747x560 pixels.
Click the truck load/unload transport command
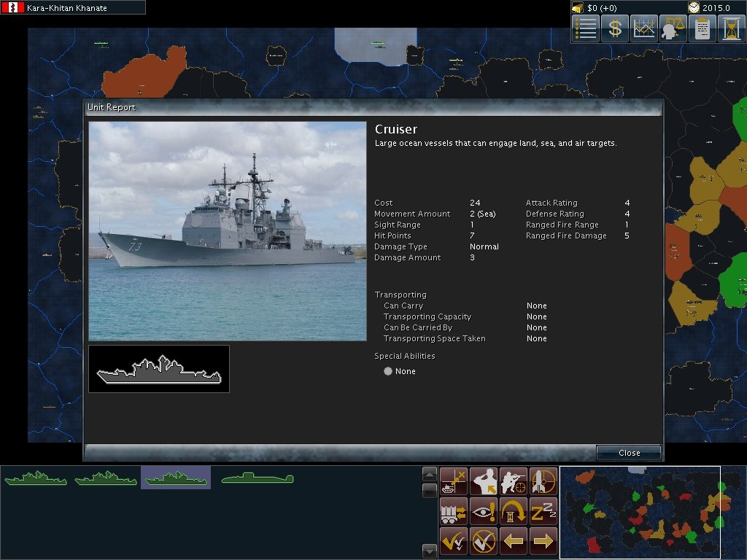click(x=454, y=511)
